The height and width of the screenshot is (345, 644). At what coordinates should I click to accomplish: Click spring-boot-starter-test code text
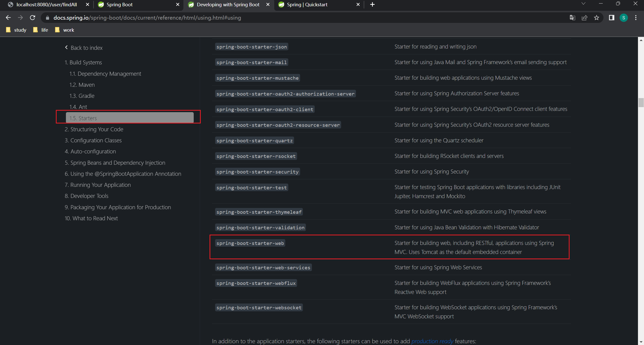coord(252,188)
